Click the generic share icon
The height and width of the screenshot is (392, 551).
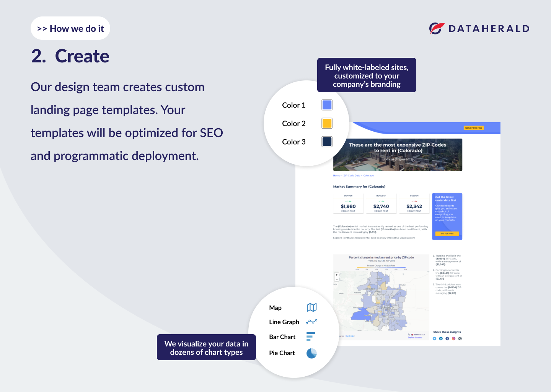pos(460,338)
